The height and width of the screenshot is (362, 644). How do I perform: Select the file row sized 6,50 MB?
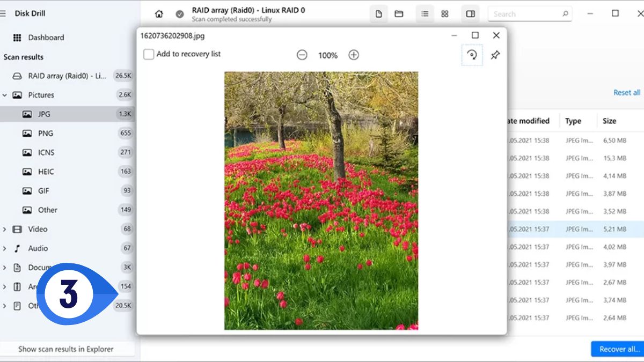point(575,141)
